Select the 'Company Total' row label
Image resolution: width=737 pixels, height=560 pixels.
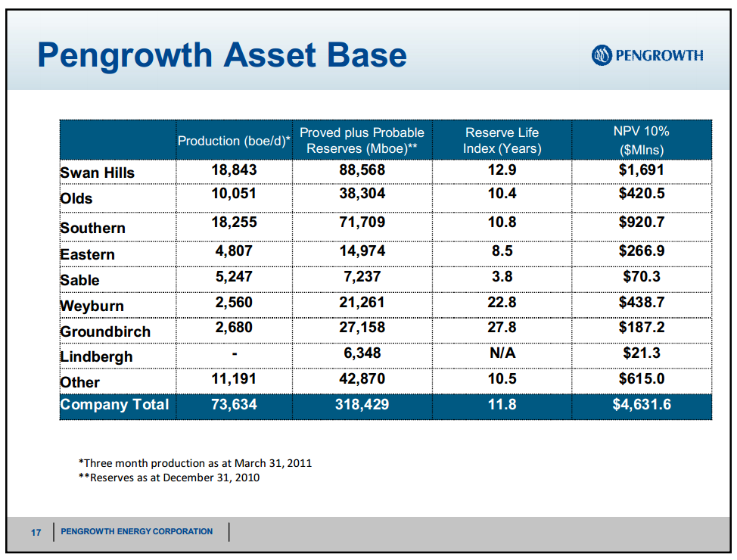pyautogui.click(x=115, y=404)
